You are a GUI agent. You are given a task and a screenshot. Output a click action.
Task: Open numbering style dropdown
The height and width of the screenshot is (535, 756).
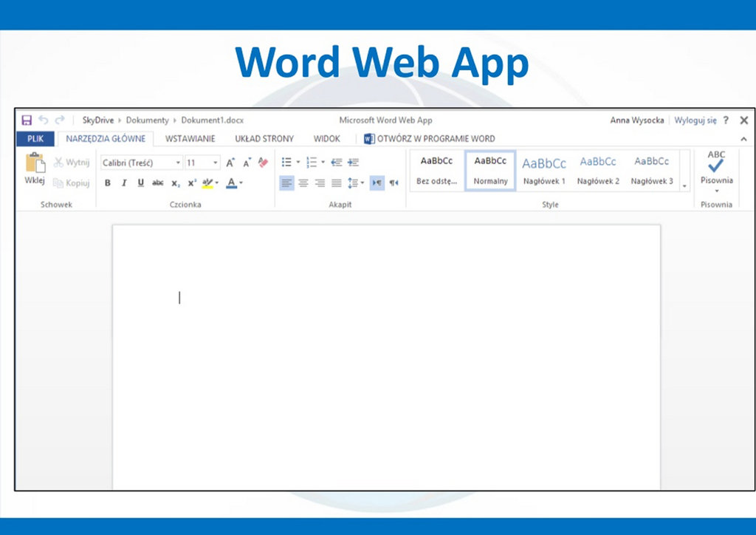point(323,162)
